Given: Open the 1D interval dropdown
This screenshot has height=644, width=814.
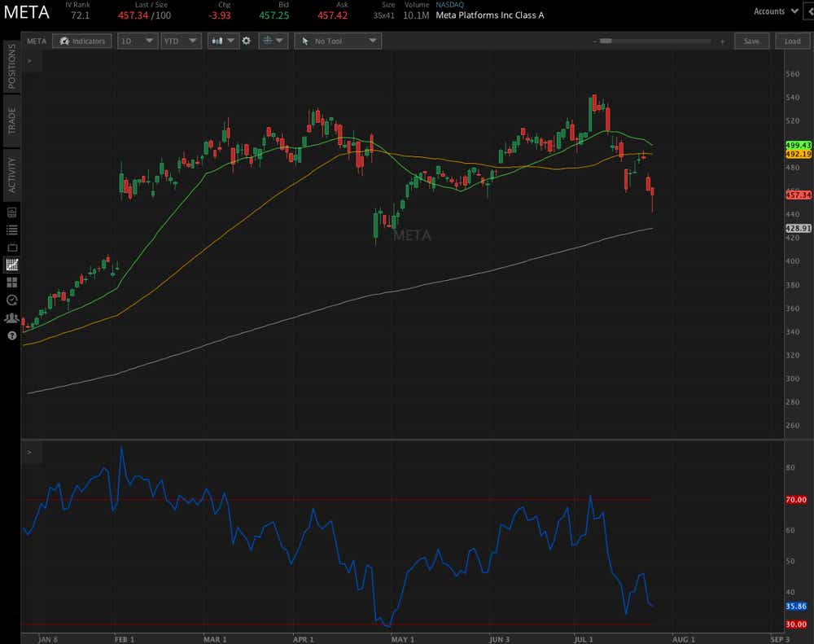Looking at the screenshot, I should coord(138,41).
